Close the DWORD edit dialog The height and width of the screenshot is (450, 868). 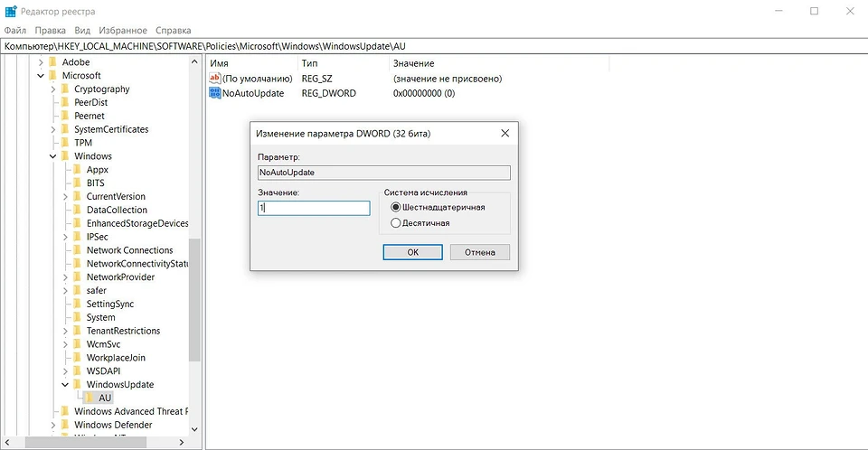tap(505, 133)
